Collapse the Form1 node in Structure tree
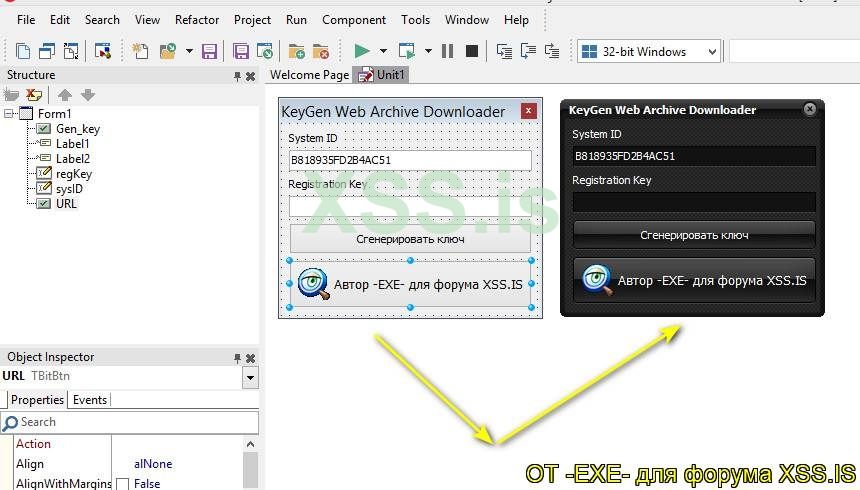 [9, 114]
